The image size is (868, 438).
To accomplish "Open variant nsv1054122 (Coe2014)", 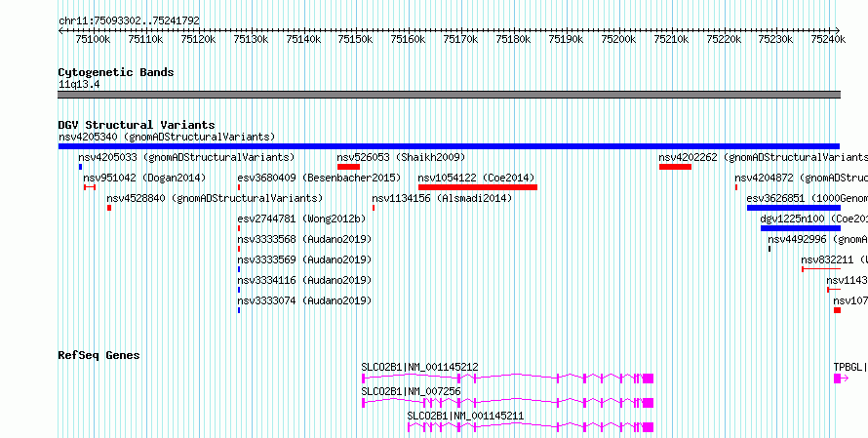I will click(x=476, y=178).
